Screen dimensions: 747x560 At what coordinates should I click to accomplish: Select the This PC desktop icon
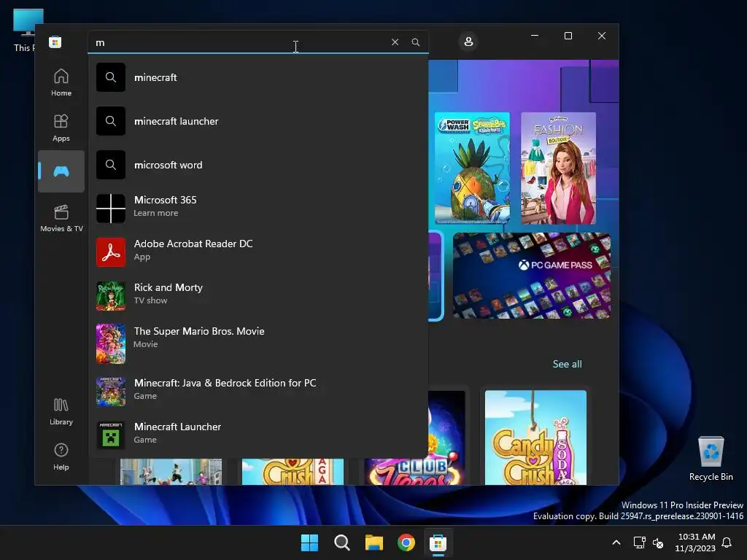[x=23, y=31]
